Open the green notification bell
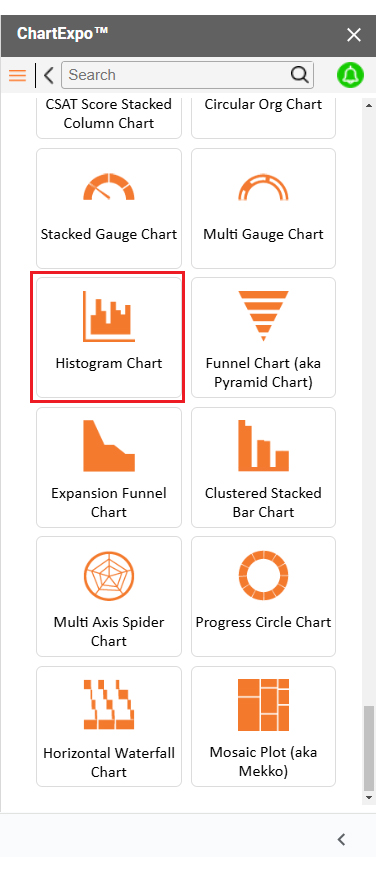Screen dimensions: 376x872 click(x=350, y=75)
